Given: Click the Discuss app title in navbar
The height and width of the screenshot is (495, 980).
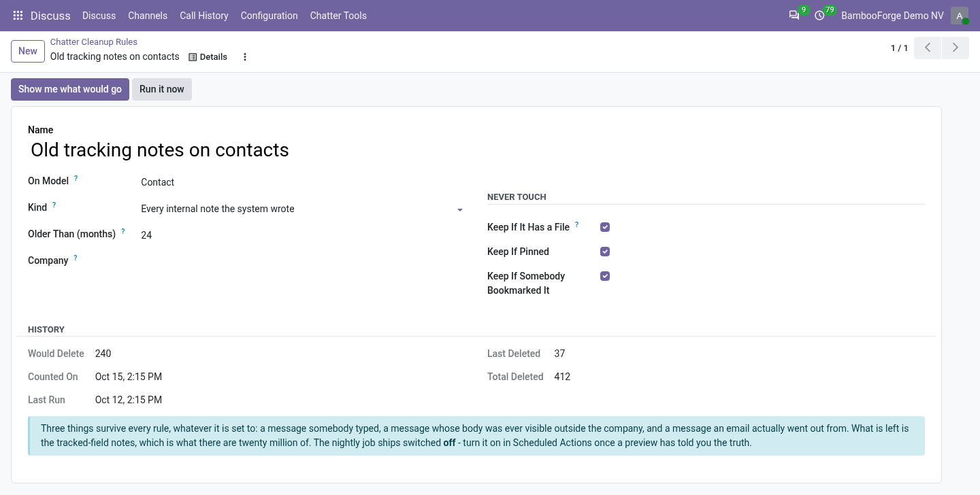Looking at the screenshot, I should [50, 16].
